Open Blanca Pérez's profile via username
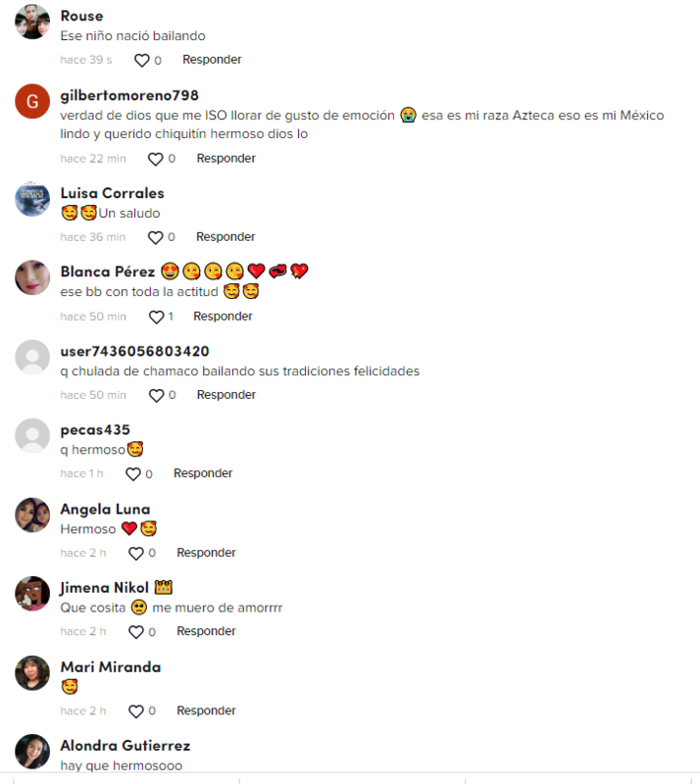 (108, 271)
